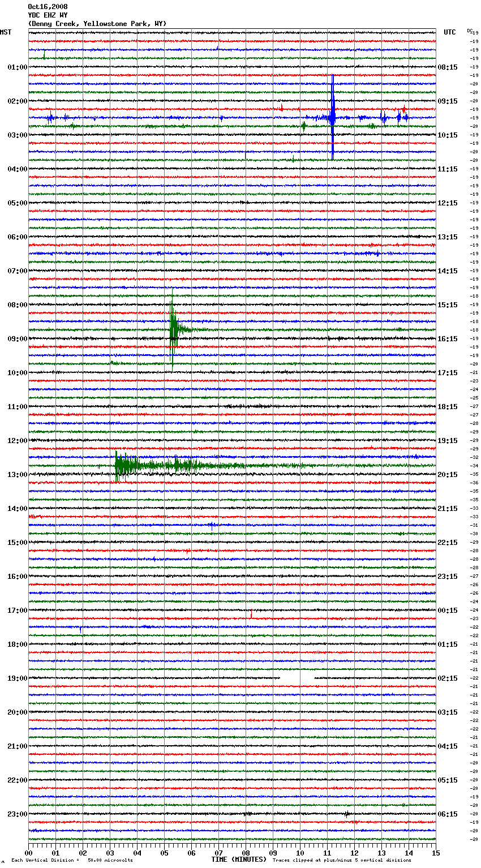Viewport: 481px width, 868px height.
Task: Click the tall blue spike near minute 11
Action: [x=333, y=118]
